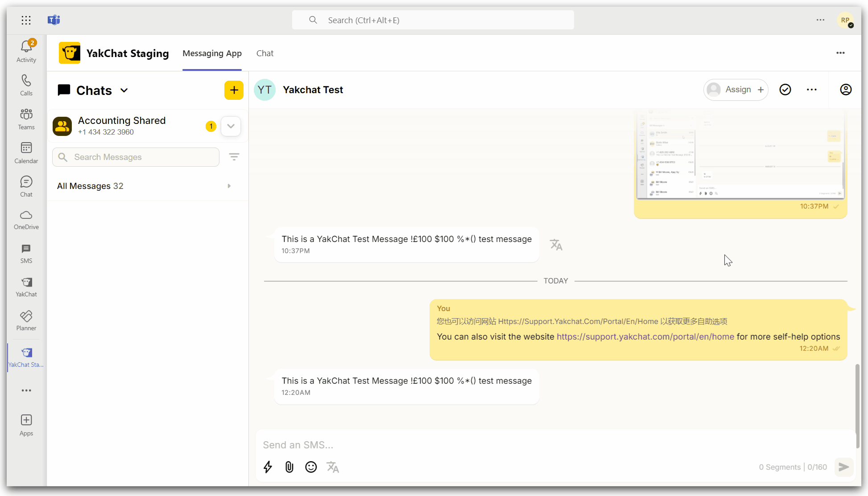Open message filter options icon
Screen dimensions: 868x496
[234, 157]
